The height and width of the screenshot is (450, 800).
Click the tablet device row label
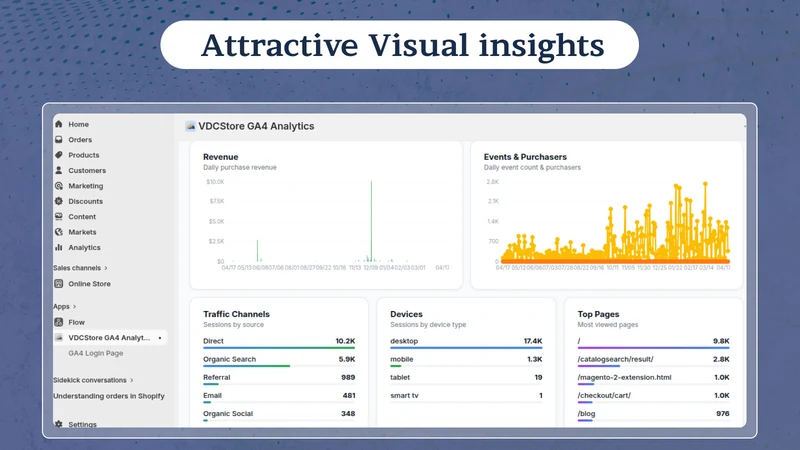point(400,377)
